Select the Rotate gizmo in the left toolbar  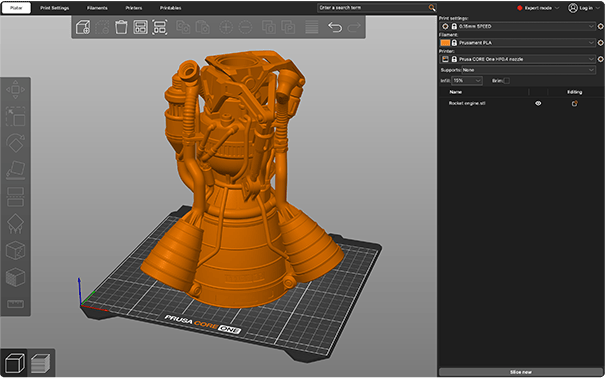tap(15, 143)
